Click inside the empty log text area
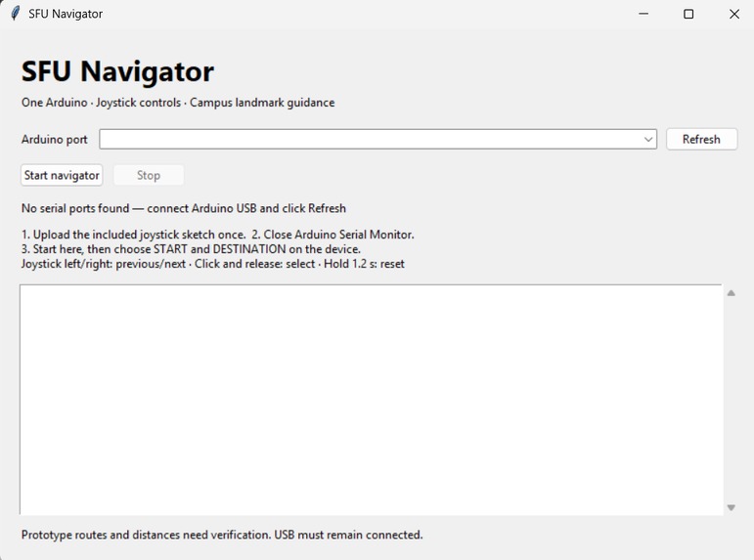 pyautogui.click(x=372, y=400)
